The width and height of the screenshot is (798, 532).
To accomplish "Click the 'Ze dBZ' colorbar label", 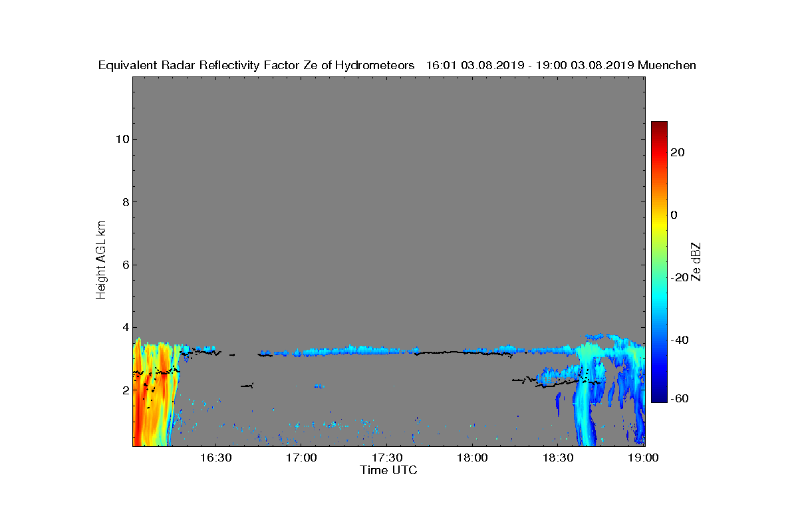I will point(696,262).
